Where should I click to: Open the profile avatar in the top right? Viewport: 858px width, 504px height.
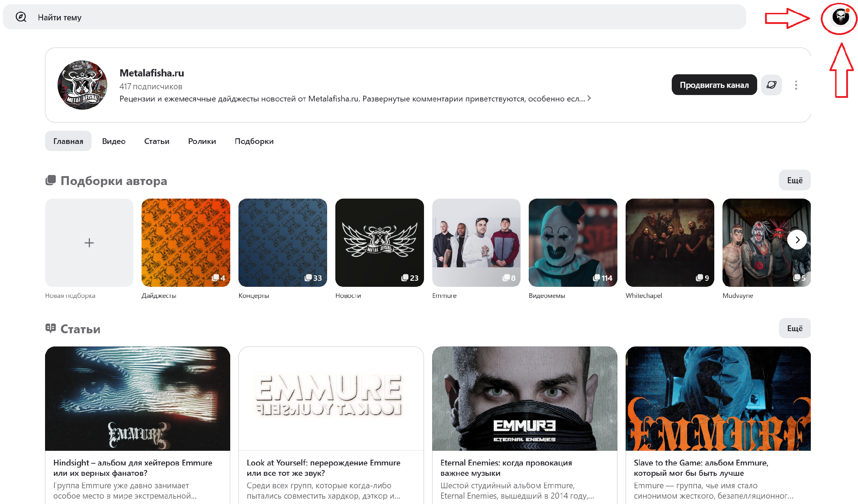point(840,17)
